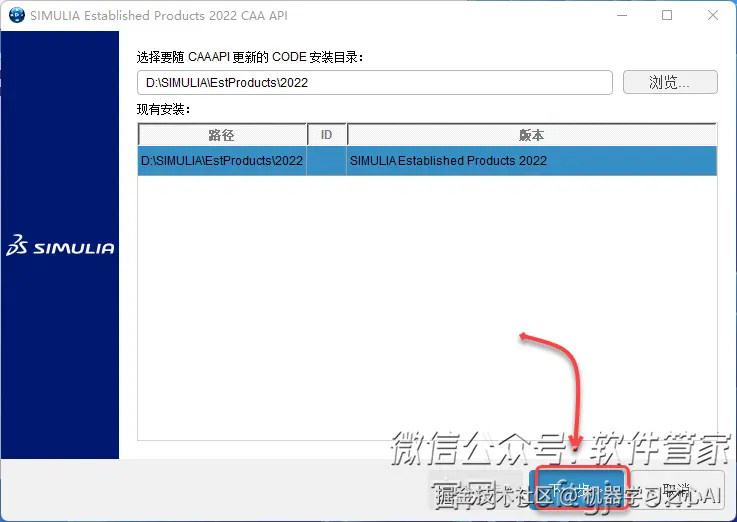737x522 pixels.
Task: Maximize the installer window
Action: click(666, 15)
